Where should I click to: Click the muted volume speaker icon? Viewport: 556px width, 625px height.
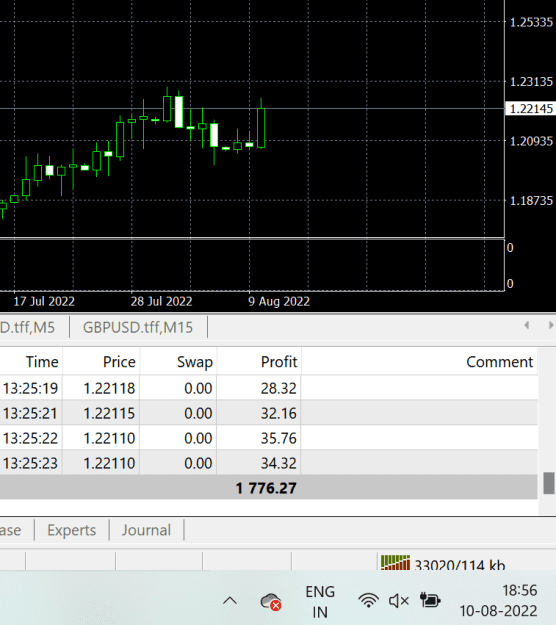[x=399, y=601]
